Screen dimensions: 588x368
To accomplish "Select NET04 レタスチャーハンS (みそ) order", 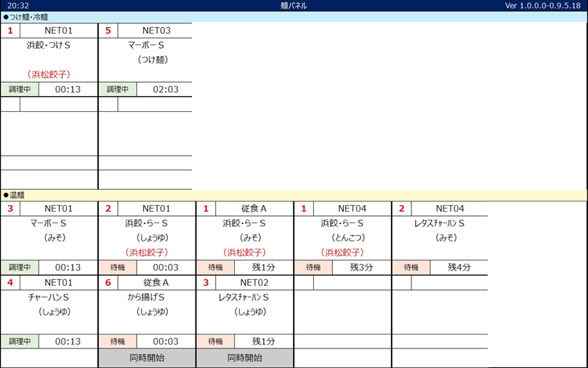I will [x=440, y=230].
